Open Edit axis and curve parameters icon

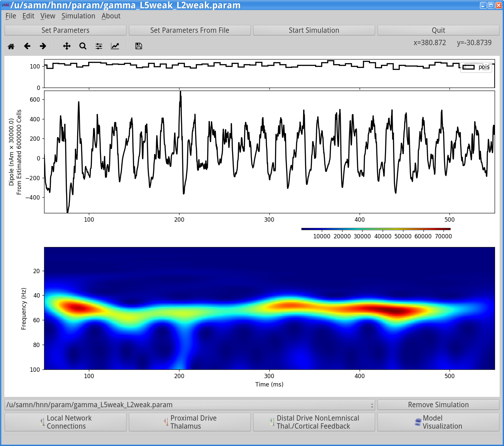click(115, 46)
